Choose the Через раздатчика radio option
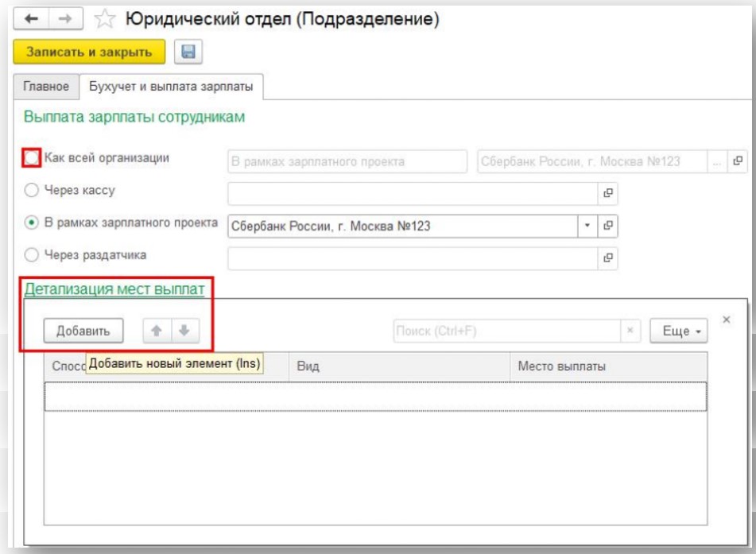Screen dimensions: 756x554 tap(31, 255)
